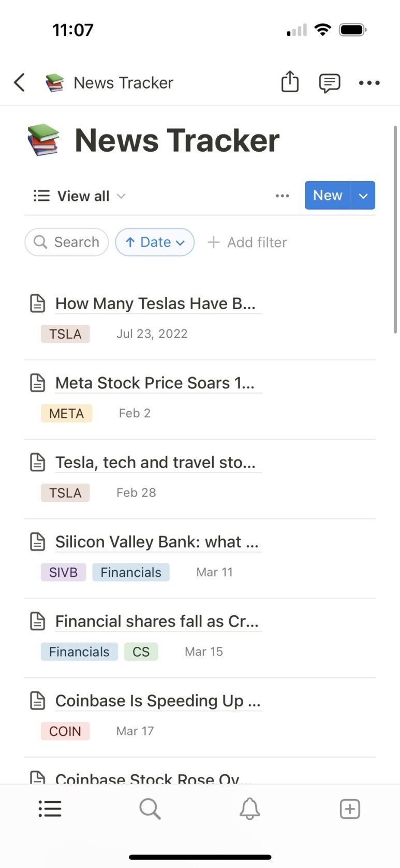Open the comments icon in header

click(x=329, y=83)
